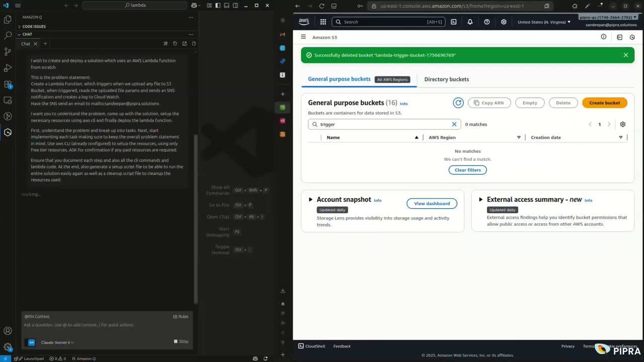Close the Chat tab in Amazon Q
The height and width of the screenshot is (362, 644).
click(35, 44)
